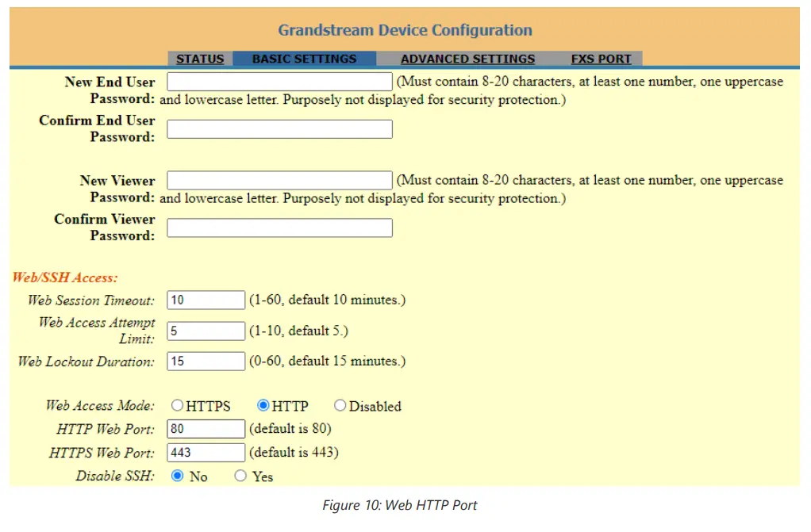Click the Web Lockout Duration label
Viewport: 811px width, 532px height.
click(x=86, y=362)
